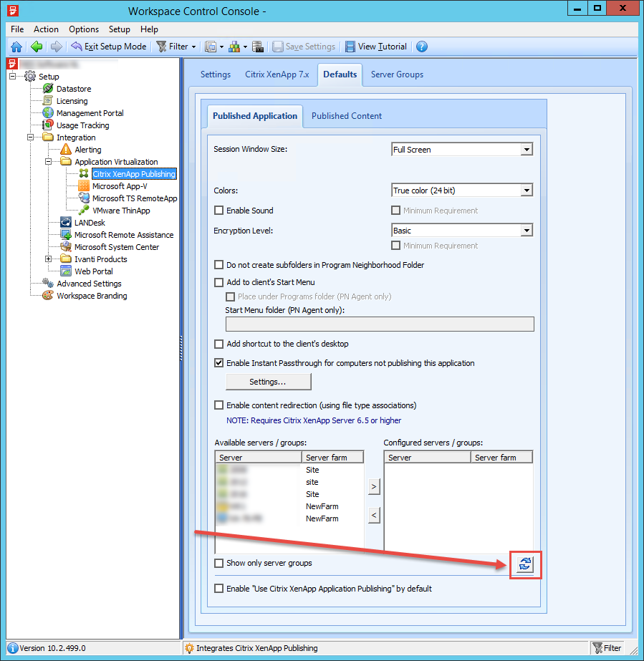This screenshot has width=644, height=661.
Task: Click the Home icon in the toolbar
Action: [x=16, y=46]
